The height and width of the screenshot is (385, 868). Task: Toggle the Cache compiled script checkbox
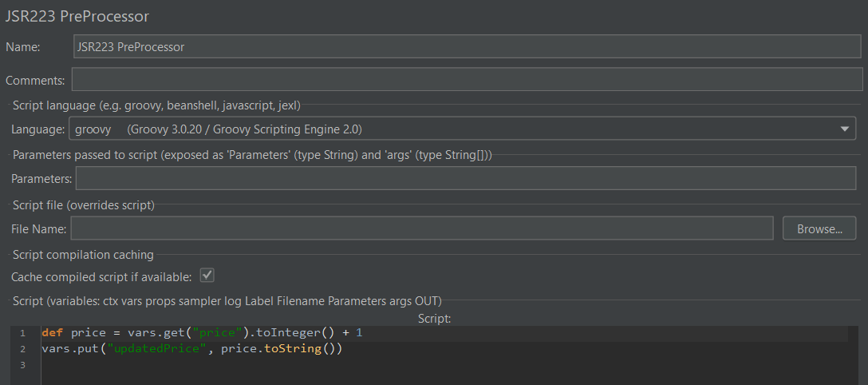(x=207, y=275)
